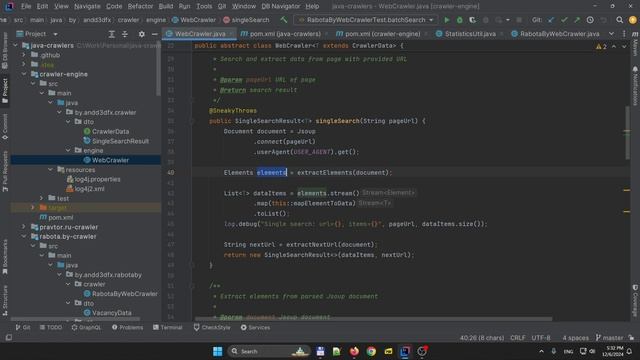This screenshot has height=360, width=640.
Task: Open the Commit side panel
Action: [x=5, y=127]
